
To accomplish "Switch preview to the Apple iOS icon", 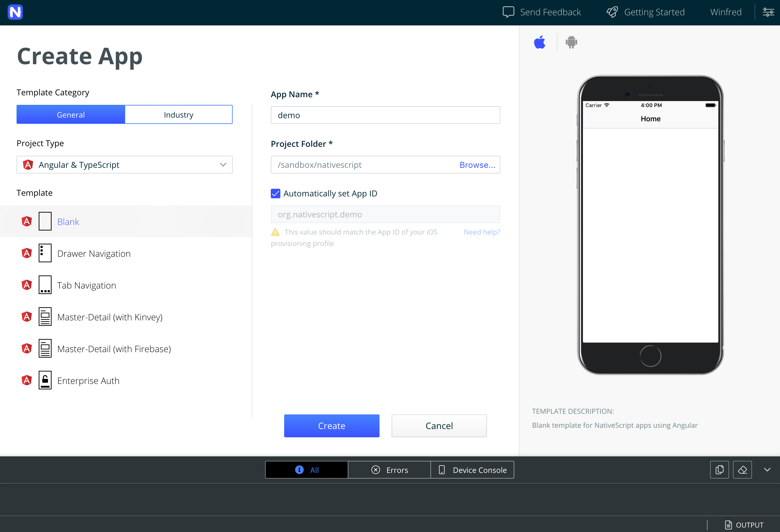I will pos(540,42).
